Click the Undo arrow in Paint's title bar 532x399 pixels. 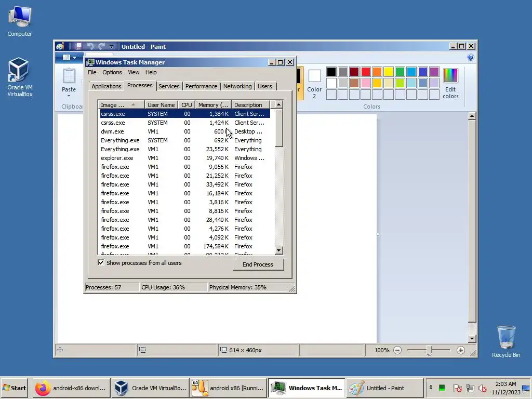tap(90, 46)
